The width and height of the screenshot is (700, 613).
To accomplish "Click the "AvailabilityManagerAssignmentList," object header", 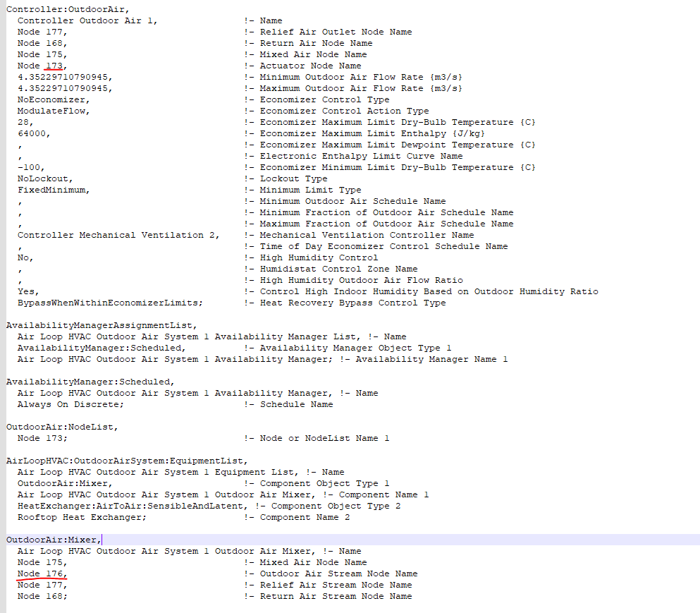I will click(102, 325).
